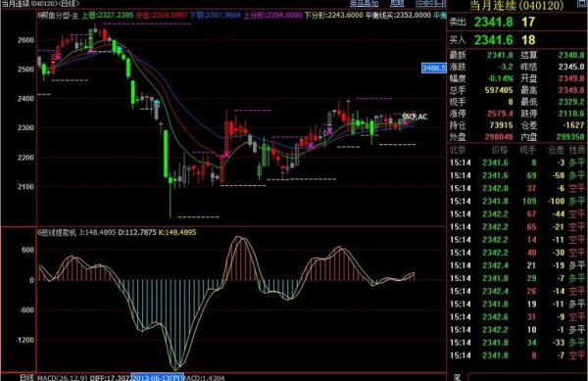
Task: Click the 买入 price 2341.6
Action: pos(493,40)
